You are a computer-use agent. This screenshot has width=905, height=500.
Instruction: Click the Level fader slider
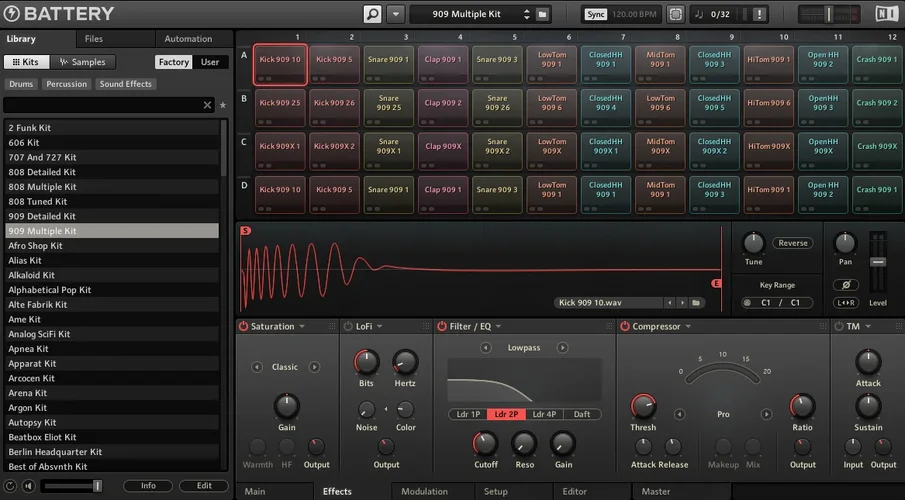(878, 262)
